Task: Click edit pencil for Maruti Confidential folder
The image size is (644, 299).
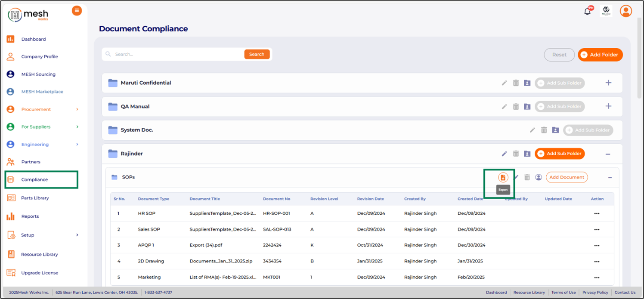Action: (x=505, y=83)
